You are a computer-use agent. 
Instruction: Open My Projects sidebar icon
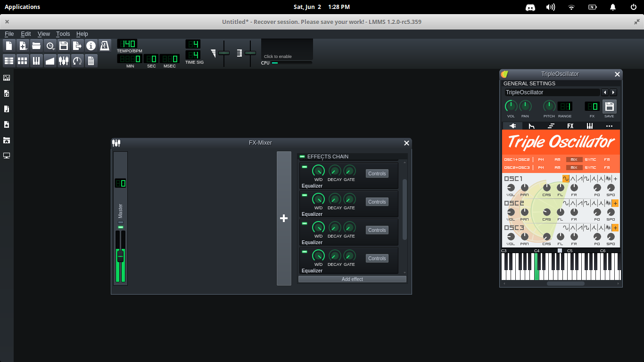click(x=7, y=93)
